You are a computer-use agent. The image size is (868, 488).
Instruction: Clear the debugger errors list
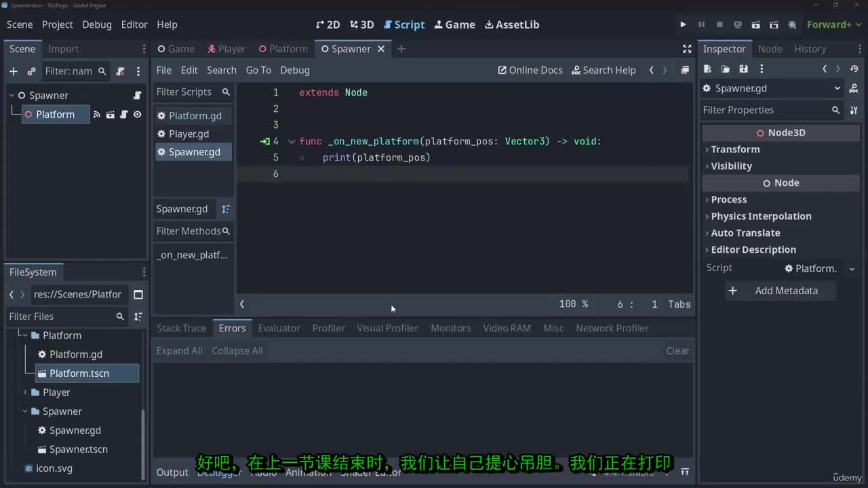[x=677, y=350]
